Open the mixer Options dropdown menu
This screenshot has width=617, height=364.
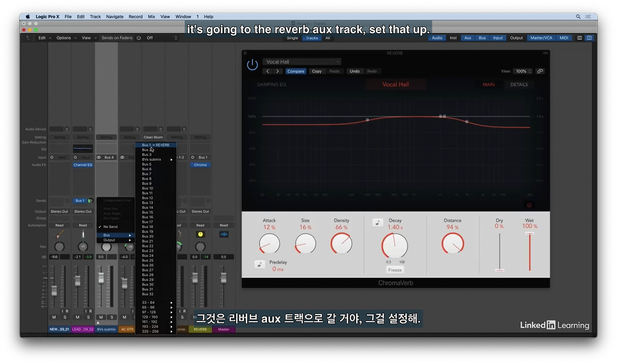pyautogui.click(x=66, y=38)
